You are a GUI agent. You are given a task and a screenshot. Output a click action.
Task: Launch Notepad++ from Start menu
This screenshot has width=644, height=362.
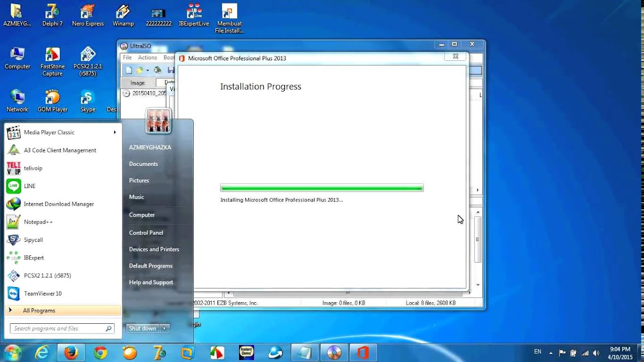[62, 222]
